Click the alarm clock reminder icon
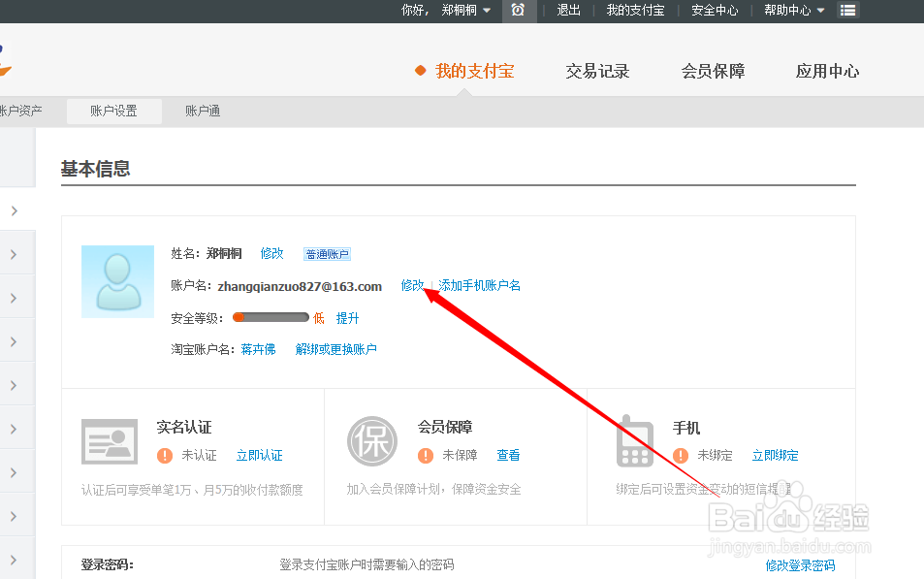924x579 pixels. click(x=518, y=10)
